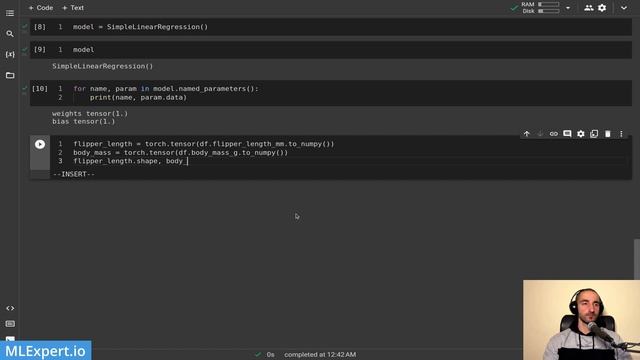Screen dimensions: 640x360
Task: Open the command palette icon in sidebar
Action: (x=10, y=324)
